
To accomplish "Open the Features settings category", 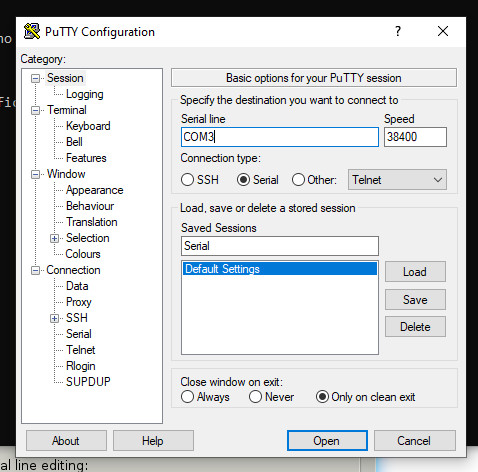I will (86, 158).
